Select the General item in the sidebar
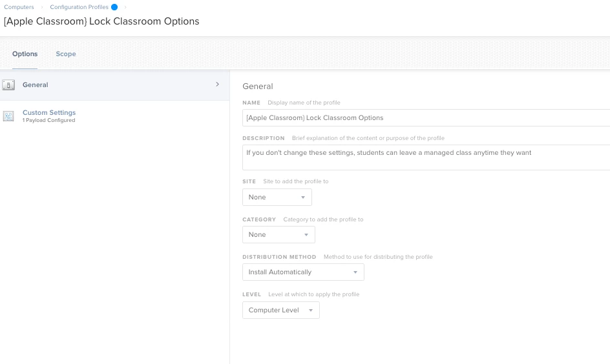Viewport: 610px width, 364px height. pyautogui.click(x=36, y=85)
